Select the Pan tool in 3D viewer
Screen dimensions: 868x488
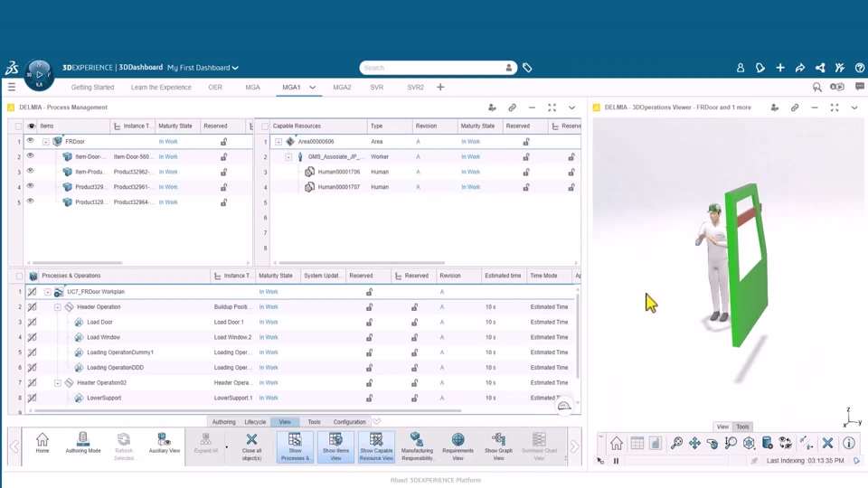pyautogui.click(x=694, y=444)
